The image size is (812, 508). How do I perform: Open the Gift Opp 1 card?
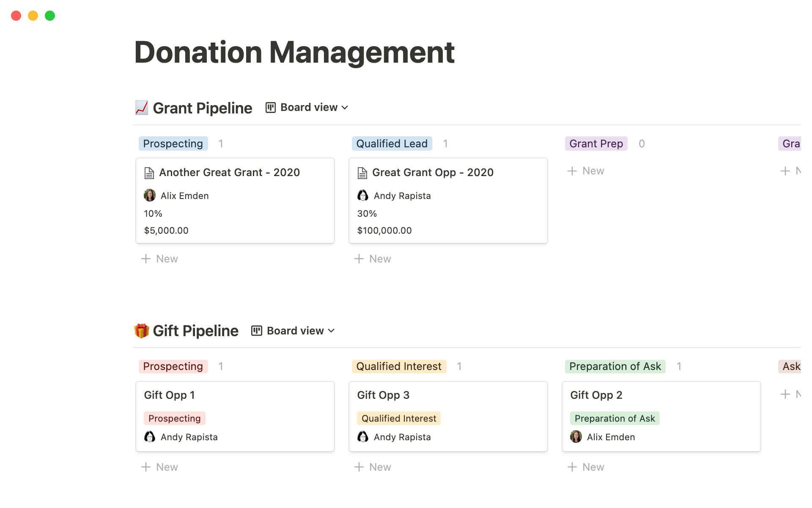(235, 395)
